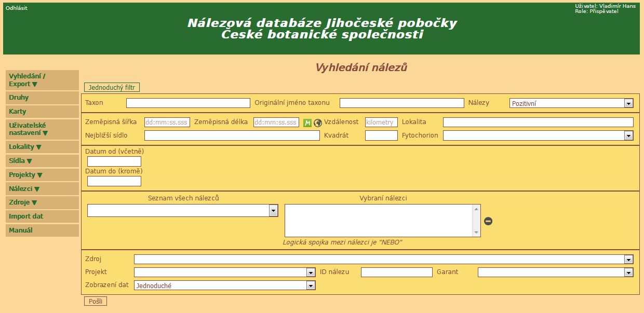Focus Zeměpisná šířka input

coord(167,123)
